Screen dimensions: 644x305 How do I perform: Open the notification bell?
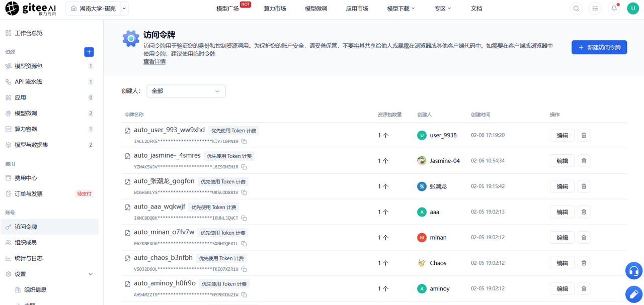coord(614,9)
